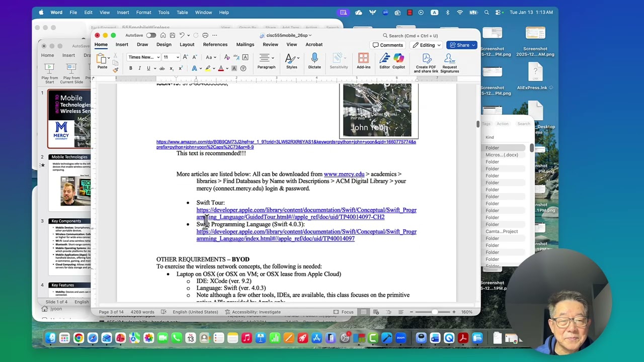
Task: Click Page 3 of 14 in status bar
Action: click(111, 312)
